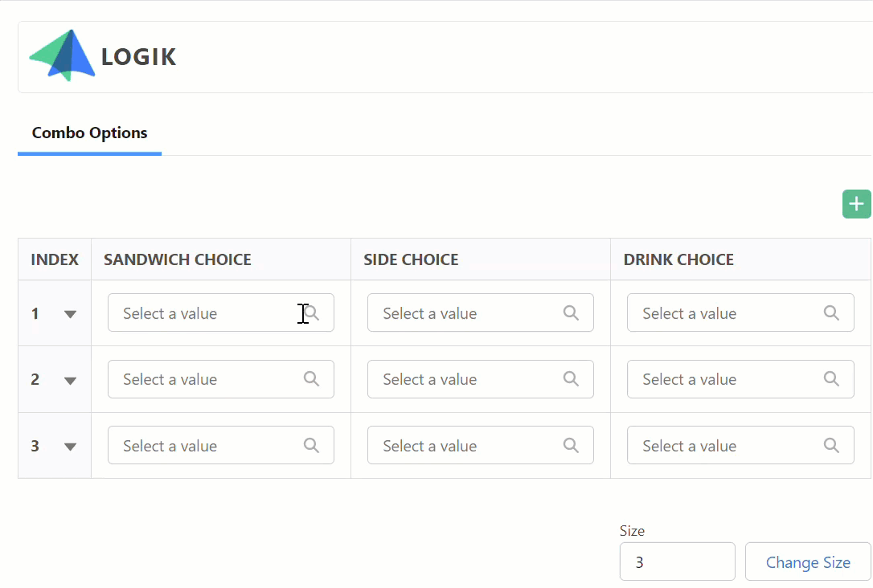Expand the row 3 index dropdown arrow
Viewport: 873px width, 588px height.
(x=70, y=446)
